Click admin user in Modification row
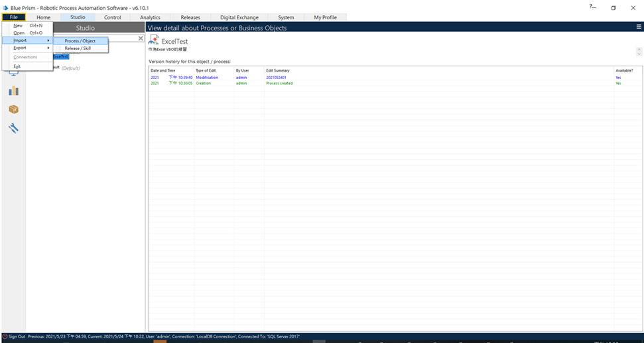 tap(241, 78)
